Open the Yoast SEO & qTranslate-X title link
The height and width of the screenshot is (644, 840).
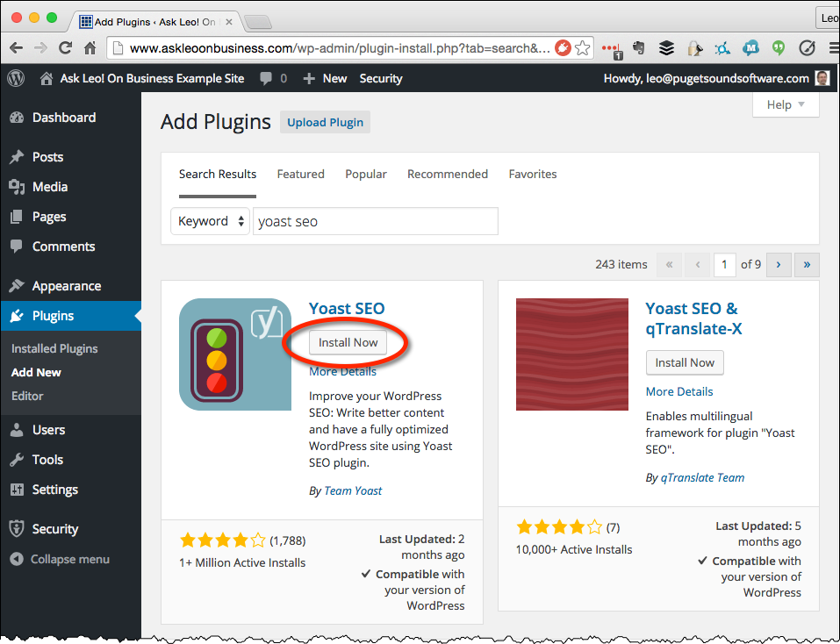[x=693, y=318]
